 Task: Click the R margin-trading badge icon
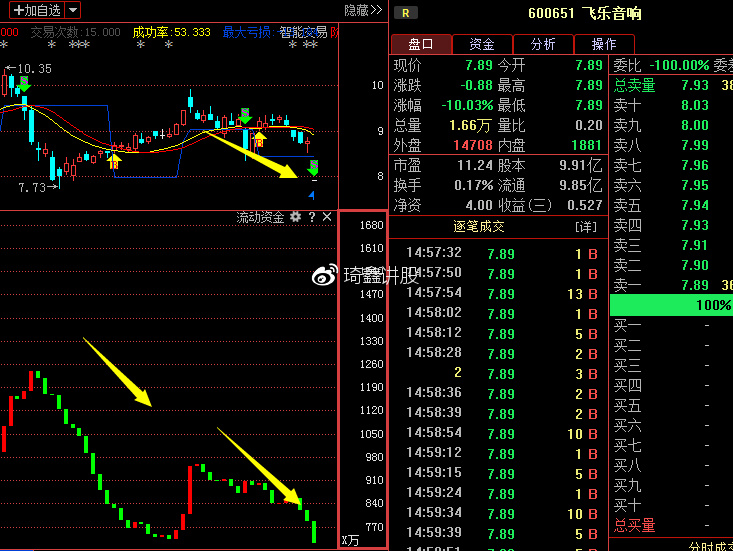click(x=405, y=13)
